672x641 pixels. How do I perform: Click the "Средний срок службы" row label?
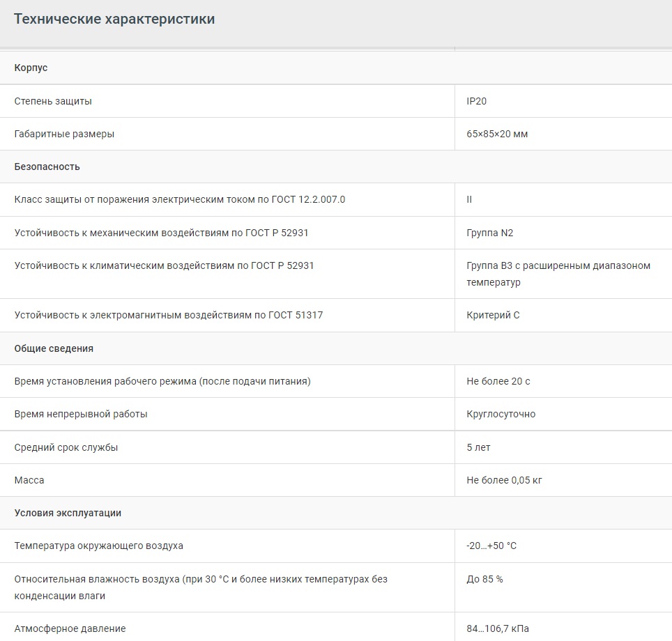(x=66, y=447)
